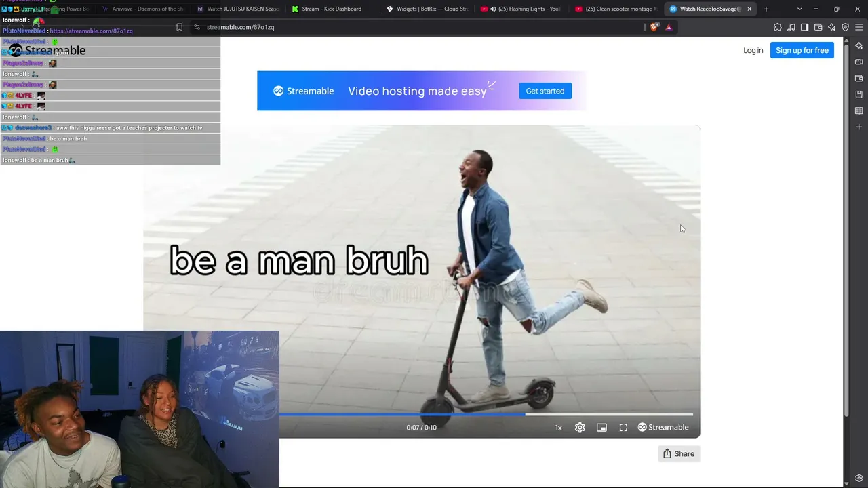Open the sidebar reading list icon
This screenshot has width=868, height=488.
coord(859,110)
